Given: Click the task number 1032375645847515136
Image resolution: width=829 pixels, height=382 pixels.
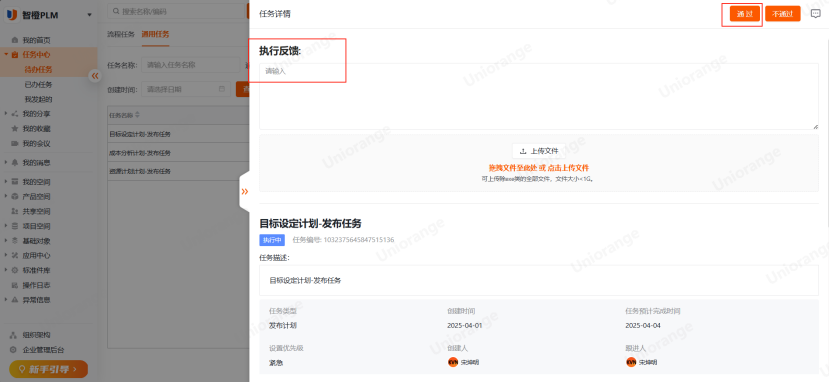Looking at the screenshot, I should click(358, 240).
